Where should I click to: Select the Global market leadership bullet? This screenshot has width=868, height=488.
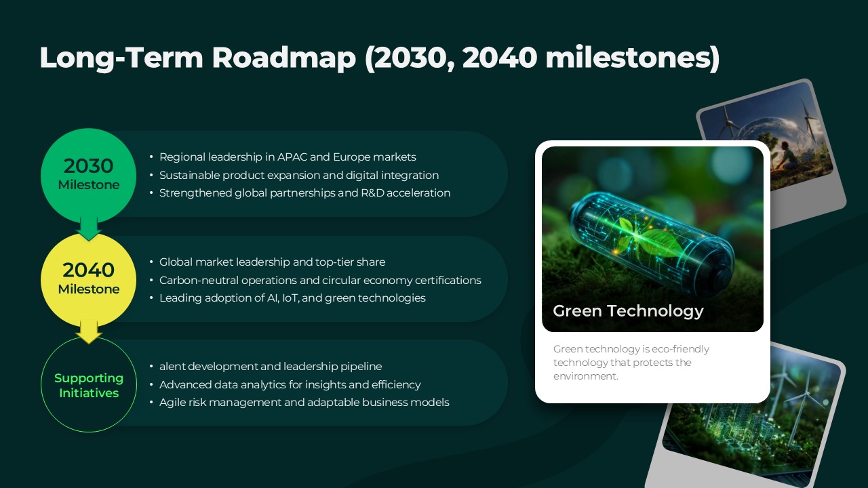tap(271, 262)
